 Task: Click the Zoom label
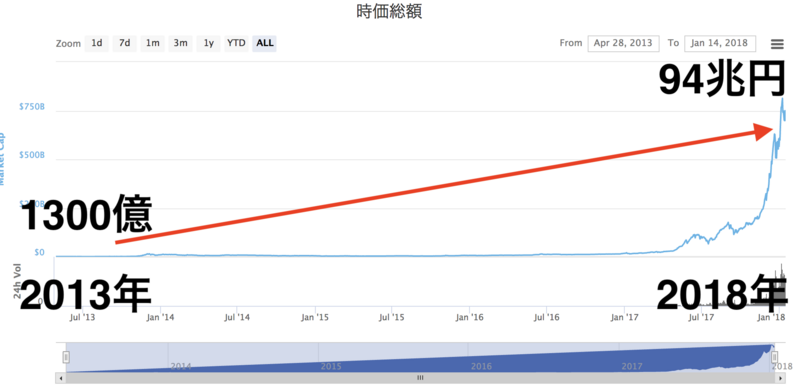[68, 44]
